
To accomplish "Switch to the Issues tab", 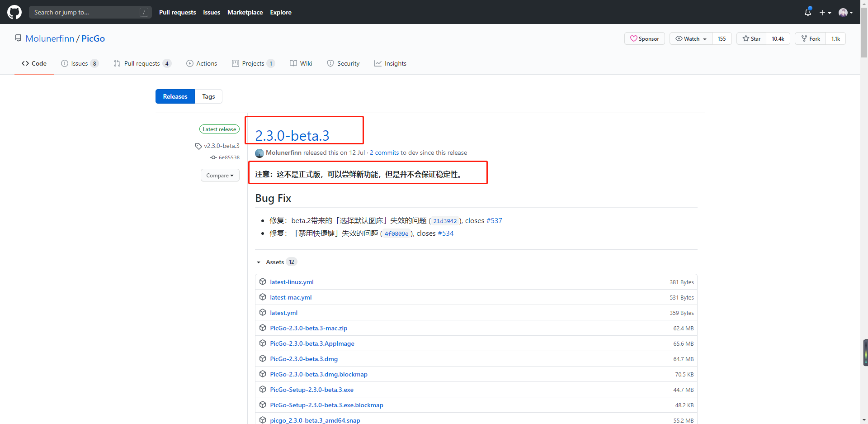I will pos(80,63).
